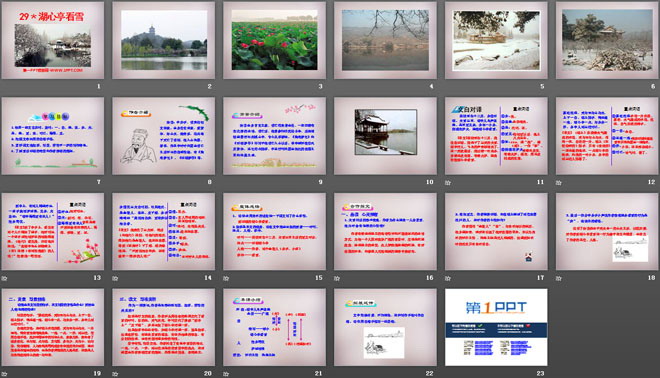Click the animation star icon under slide 19

[4, 374]
